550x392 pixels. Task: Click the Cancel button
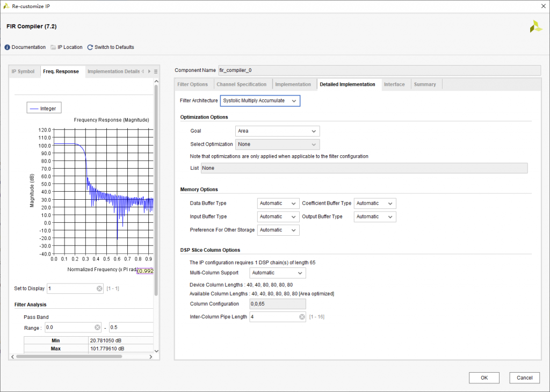tap(524, 378)
